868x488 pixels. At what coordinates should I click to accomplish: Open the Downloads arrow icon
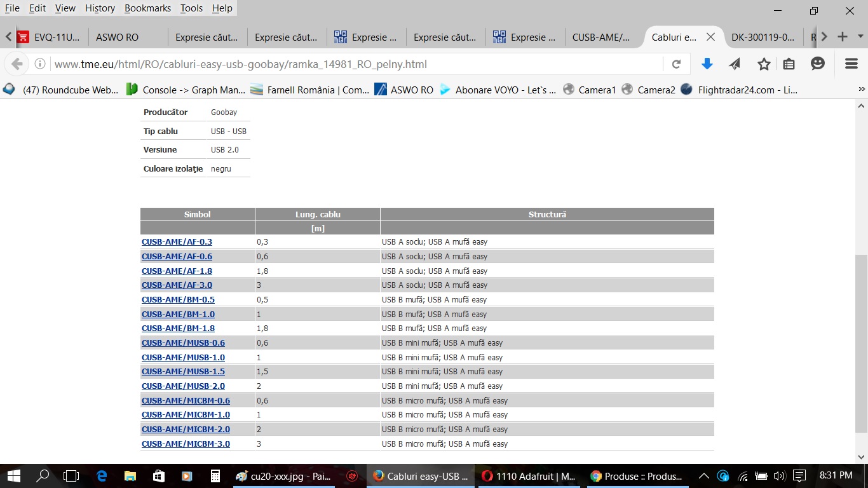(x=707, y=64)
